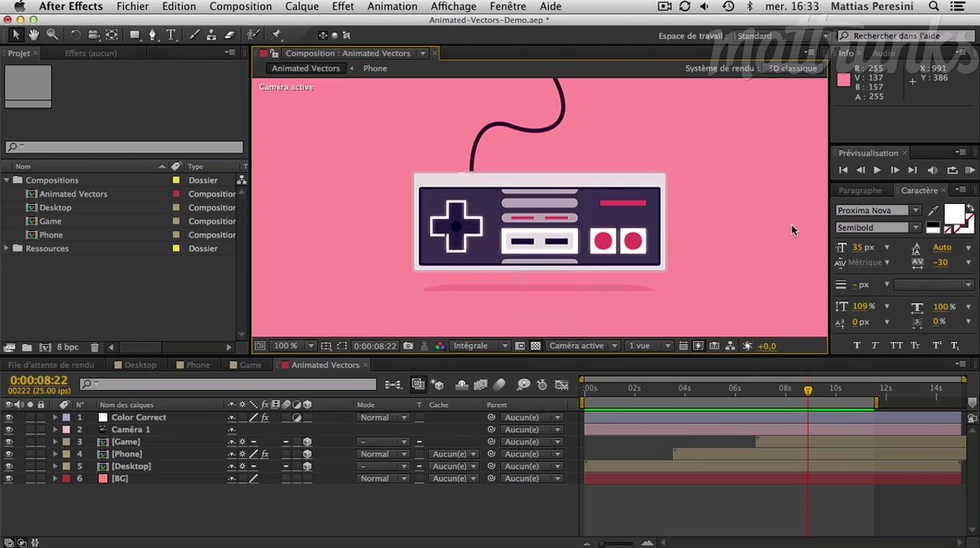Select the Eraser tool

230,35
